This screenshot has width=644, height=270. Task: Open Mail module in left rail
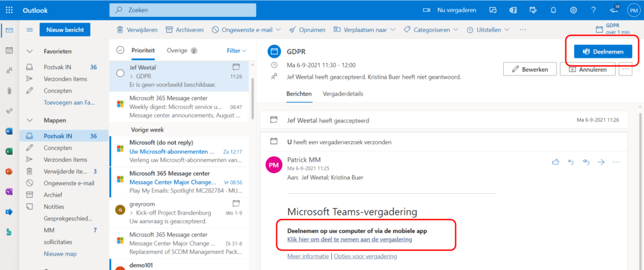(x=9, y=30)
